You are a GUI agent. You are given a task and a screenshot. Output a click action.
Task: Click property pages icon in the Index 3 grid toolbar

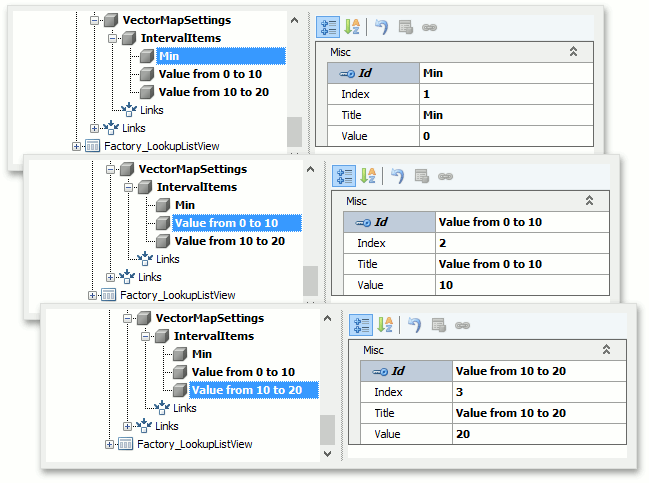click(438, 325)
